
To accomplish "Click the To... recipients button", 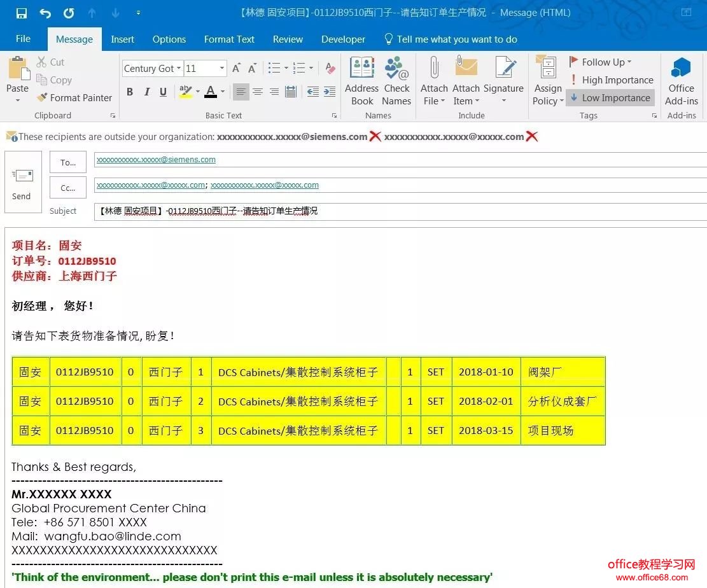I will tap(68, 162).
